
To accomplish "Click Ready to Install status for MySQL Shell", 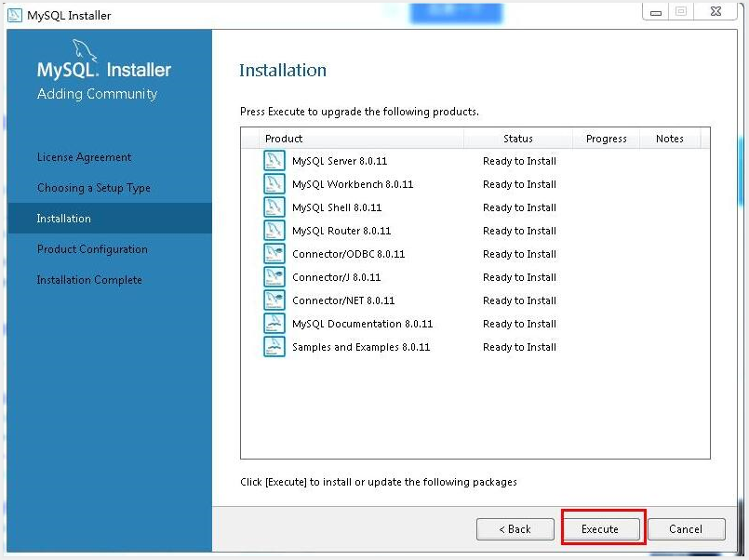I will pyautogui.click(x=520, y=207).
